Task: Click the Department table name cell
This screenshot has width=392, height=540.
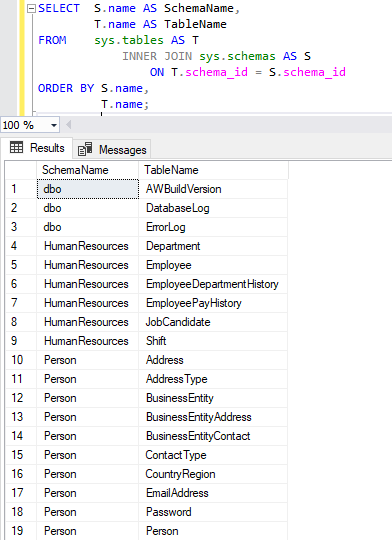Action: (x=213, y=246)
